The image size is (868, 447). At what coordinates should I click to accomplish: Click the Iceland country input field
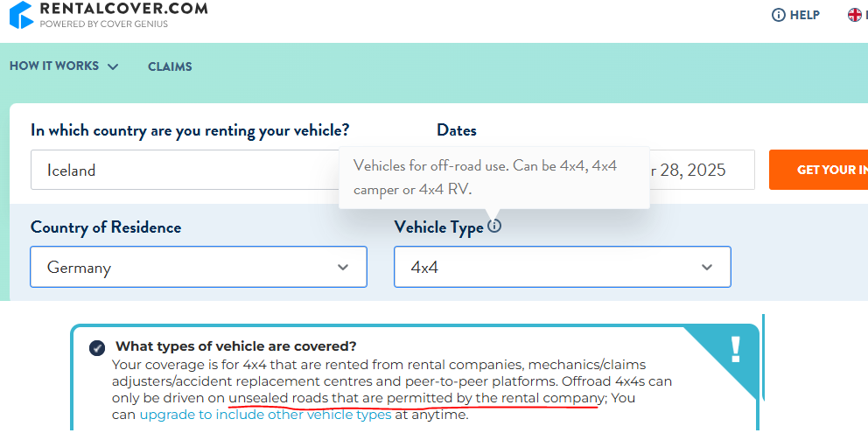pyautogui.click(x=185, y=170)
